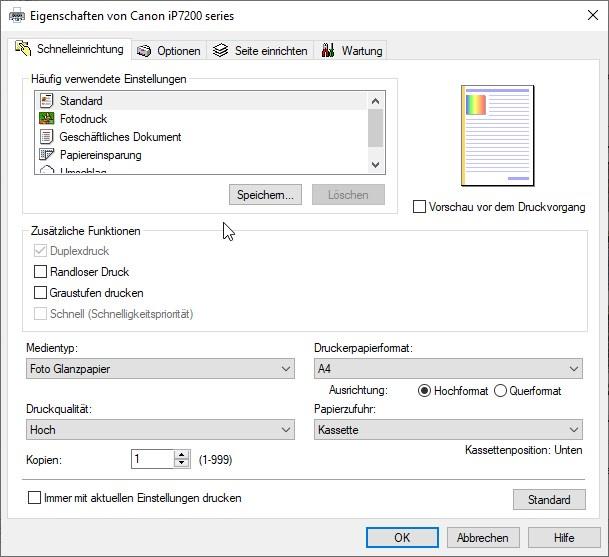Open the Seite einrichten tab

point(260,50)
